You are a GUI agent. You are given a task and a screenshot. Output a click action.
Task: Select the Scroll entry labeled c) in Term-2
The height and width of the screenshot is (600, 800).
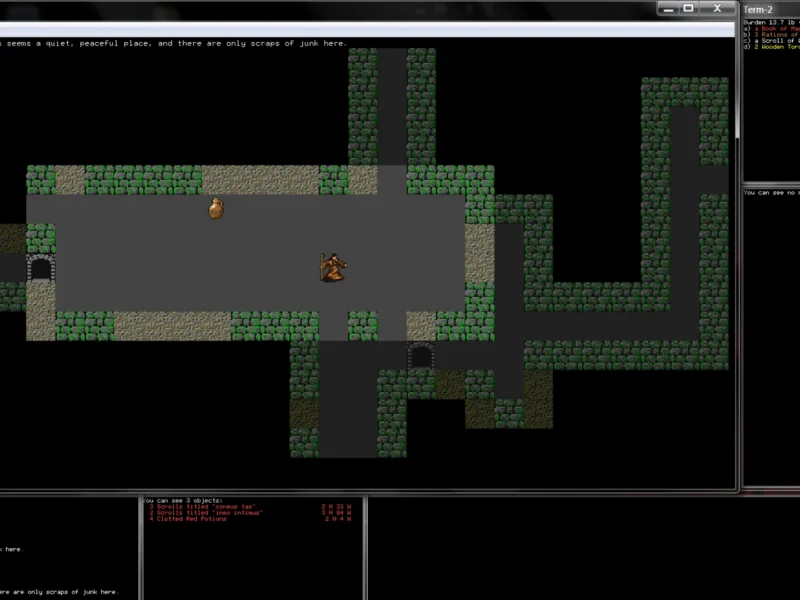coord(771,41)
